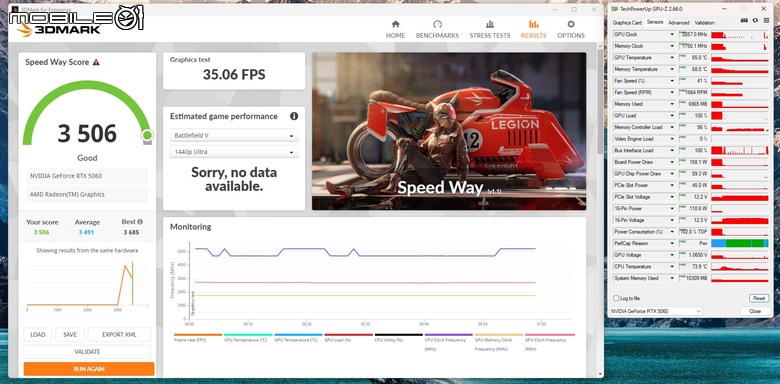Click GPU-Z title bar app icon
Screen dimensions: 780x384
pos(614,9)
